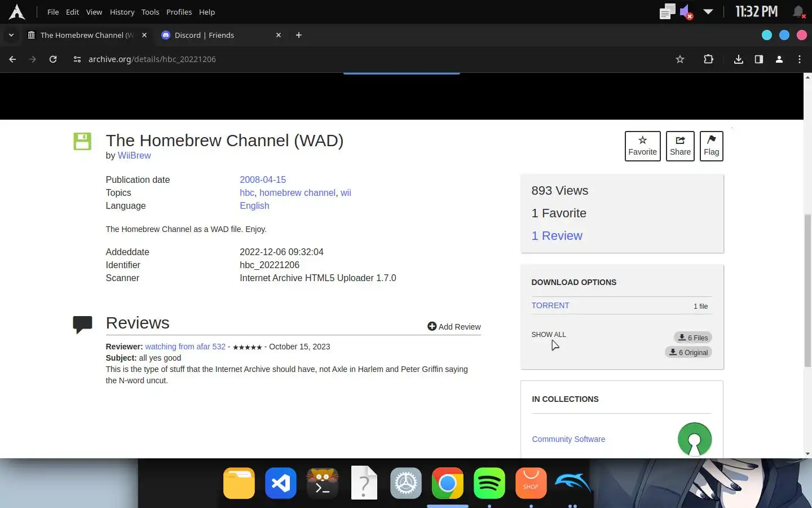Screen dimensions: 812x508
Task: Open the Help menu
Action: [x=207, y=12]
